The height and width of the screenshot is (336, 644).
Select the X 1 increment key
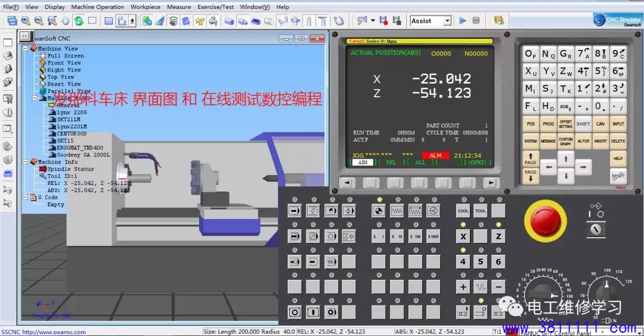pos(378,236)
